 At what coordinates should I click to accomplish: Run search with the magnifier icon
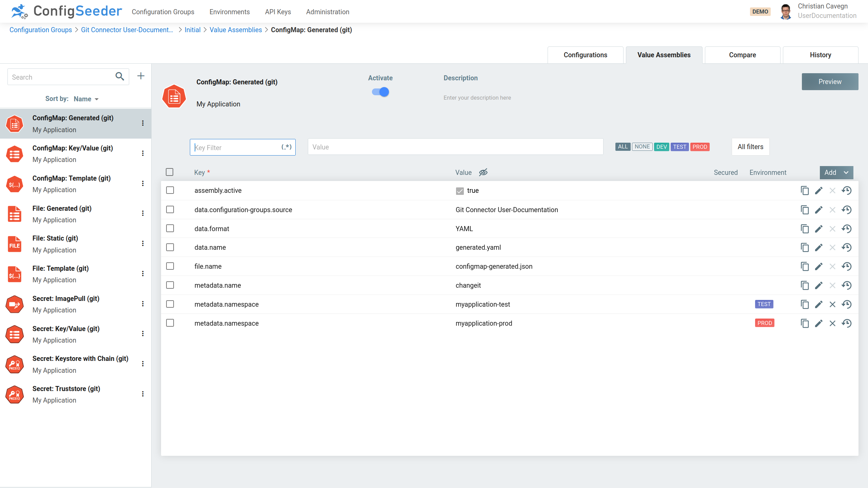click(119, 77)
